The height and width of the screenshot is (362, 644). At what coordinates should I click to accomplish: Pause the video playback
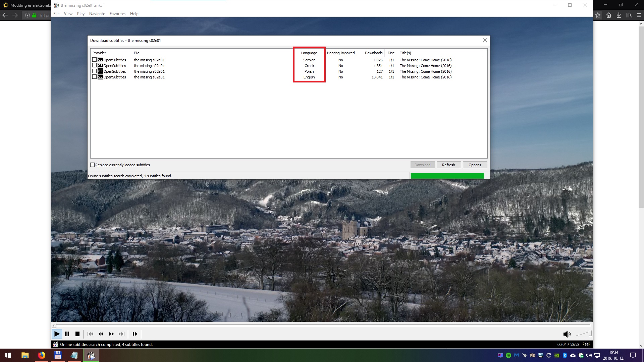[67, 334]
